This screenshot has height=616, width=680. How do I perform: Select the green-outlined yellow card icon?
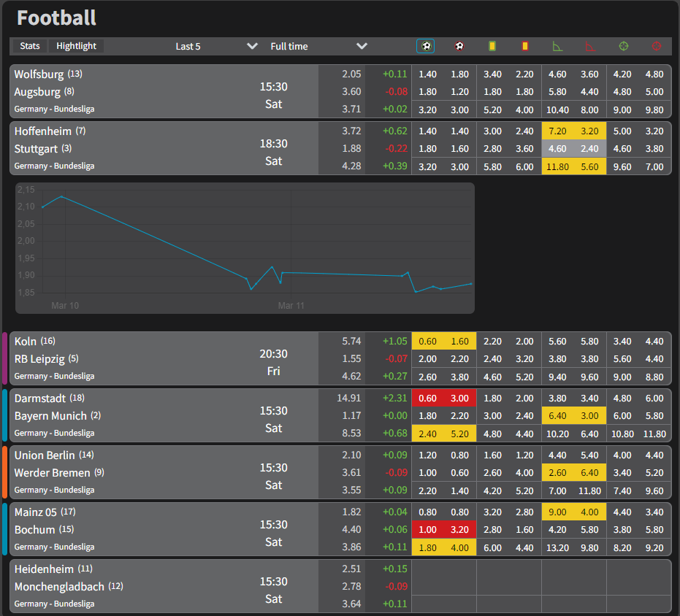click(492, 46)
